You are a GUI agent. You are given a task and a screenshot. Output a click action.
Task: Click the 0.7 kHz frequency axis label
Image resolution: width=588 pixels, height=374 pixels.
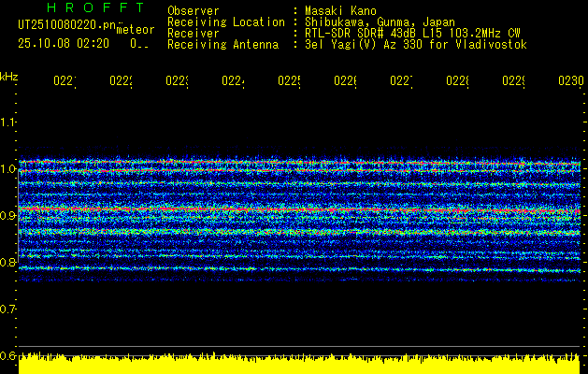(8, 309)
